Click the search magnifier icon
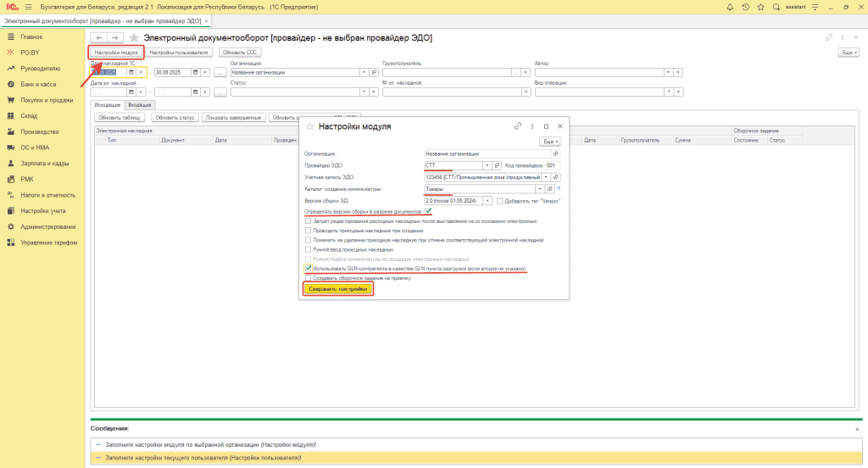 (775, 6)
